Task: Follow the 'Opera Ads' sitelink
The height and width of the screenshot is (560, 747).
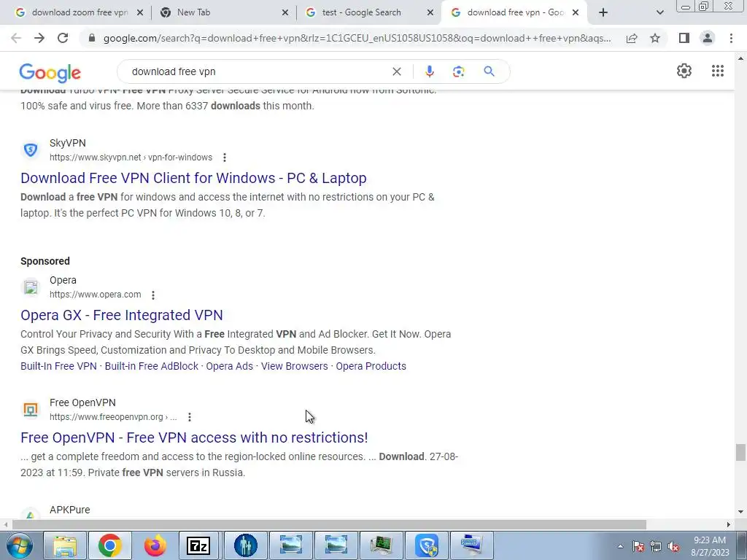Action: tap(230, 366)
